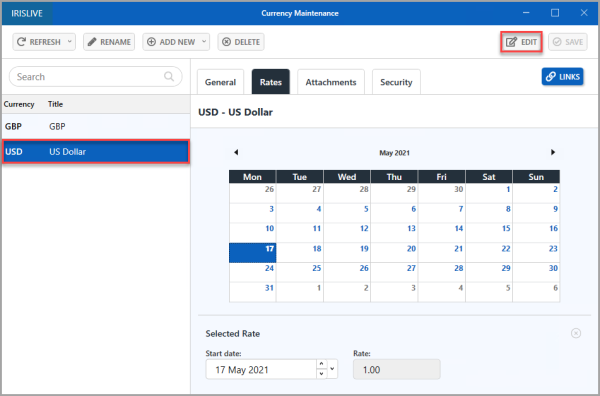Click the Delete button with X icon

[241, 42]
